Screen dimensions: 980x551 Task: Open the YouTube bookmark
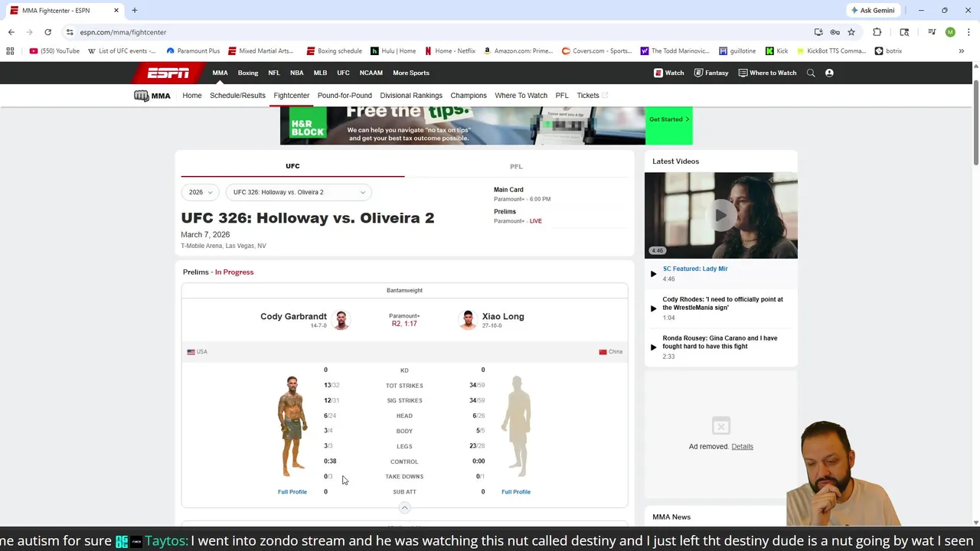[54, 51]
